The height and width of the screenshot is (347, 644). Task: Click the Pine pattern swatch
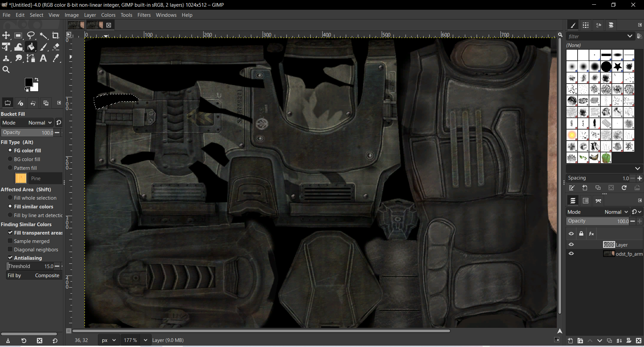tap(21, 178)
